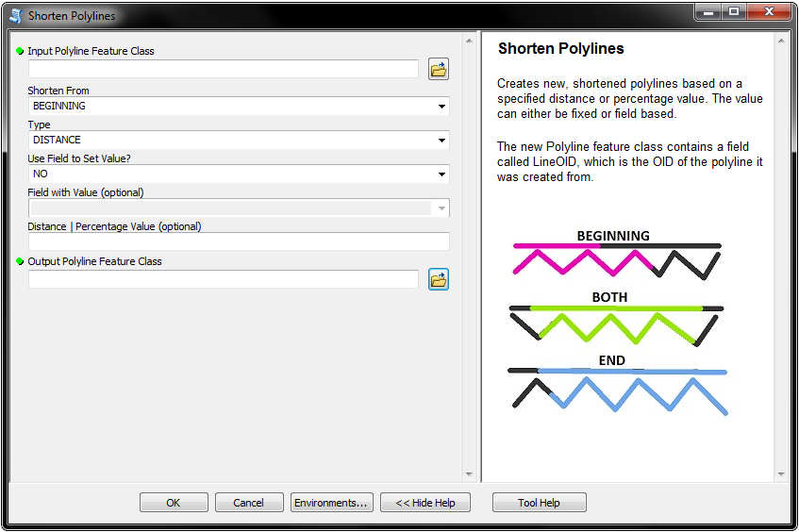Browse for the Input Polyline Feature Class

tap(439, 69)
